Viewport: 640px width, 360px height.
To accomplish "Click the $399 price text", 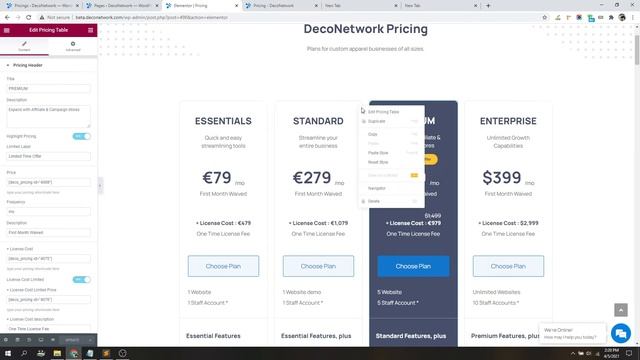I will pyautogui.click(x=502, y=178).
